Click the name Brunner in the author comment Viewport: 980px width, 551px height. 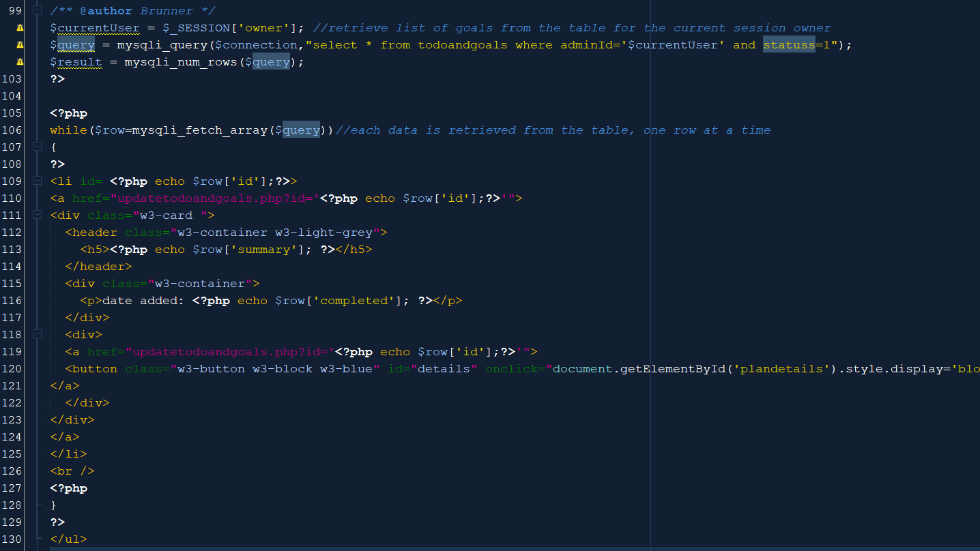(167, 11)
